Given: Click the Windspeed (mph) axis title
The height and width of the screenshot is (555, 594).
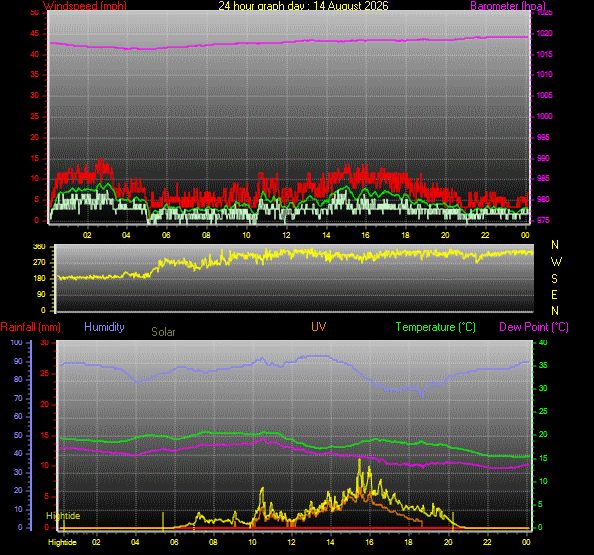Looking at the screenshot, I should click(x=84, y=5).
